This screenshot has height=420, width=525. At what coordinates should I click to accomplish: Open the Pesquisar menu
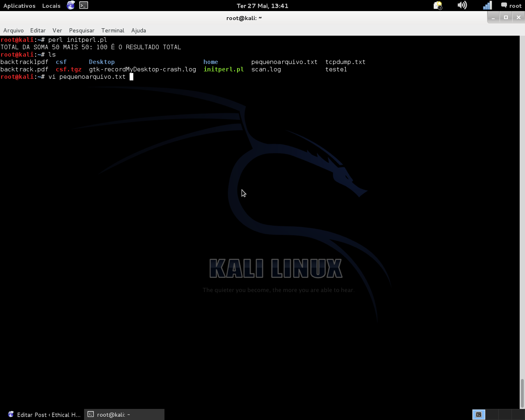point(82,30)
